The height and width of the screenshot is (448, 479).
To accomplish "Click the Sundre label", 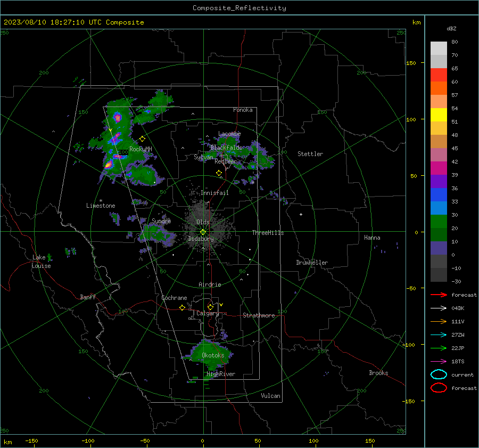I will (x=161, y=221).
